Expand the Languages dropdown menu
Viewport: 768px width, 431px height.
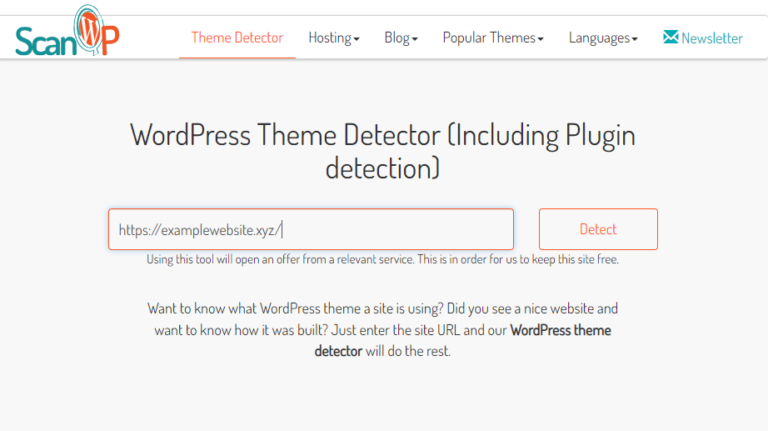coord(603,38)
